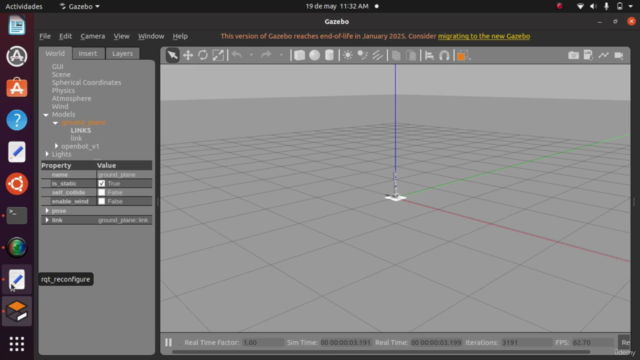The width and height of the screenshot is (640, 360).
Task: Take a screenshot with camera icon
Action: [573, 55]
